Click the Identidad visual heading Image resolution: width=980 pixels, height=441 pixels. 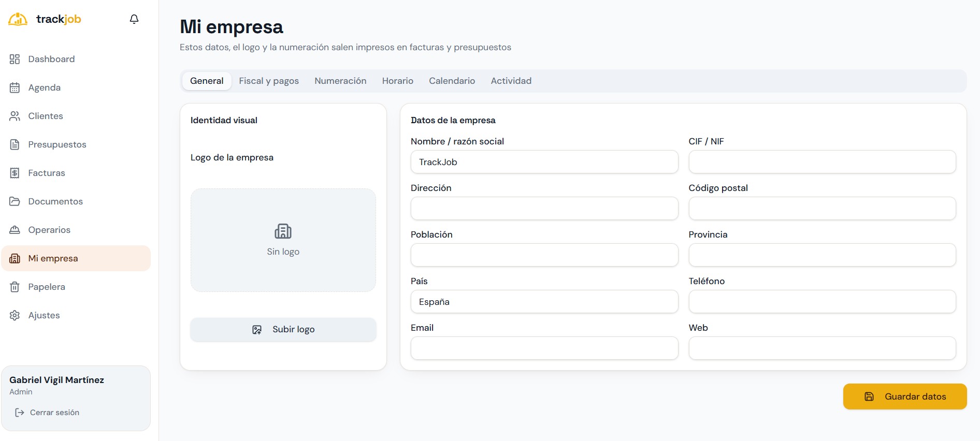tap(224, 120)
